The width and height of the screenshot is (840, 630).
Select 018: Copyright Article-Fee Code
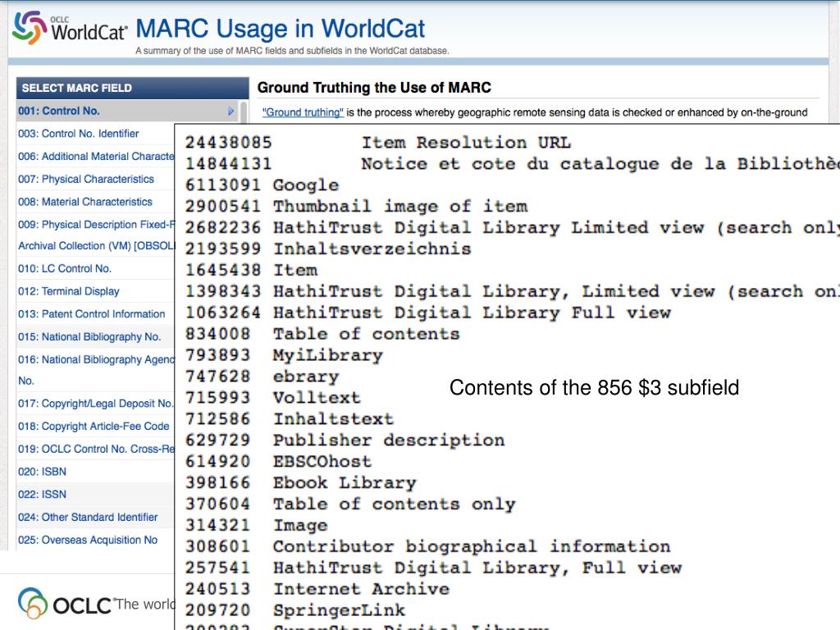93,427
